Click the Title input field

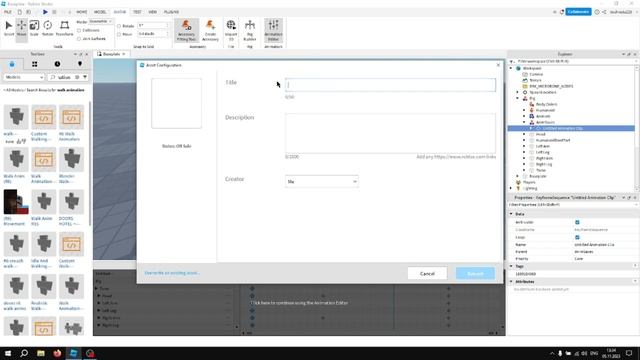390,85
